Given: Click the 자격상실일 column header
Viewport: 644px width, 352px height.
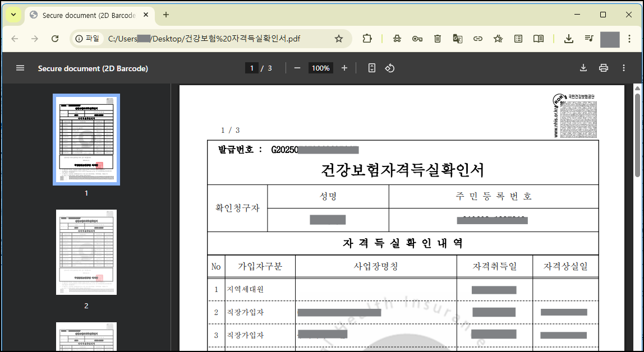Looking at the screenshot, I should [565, 267].
